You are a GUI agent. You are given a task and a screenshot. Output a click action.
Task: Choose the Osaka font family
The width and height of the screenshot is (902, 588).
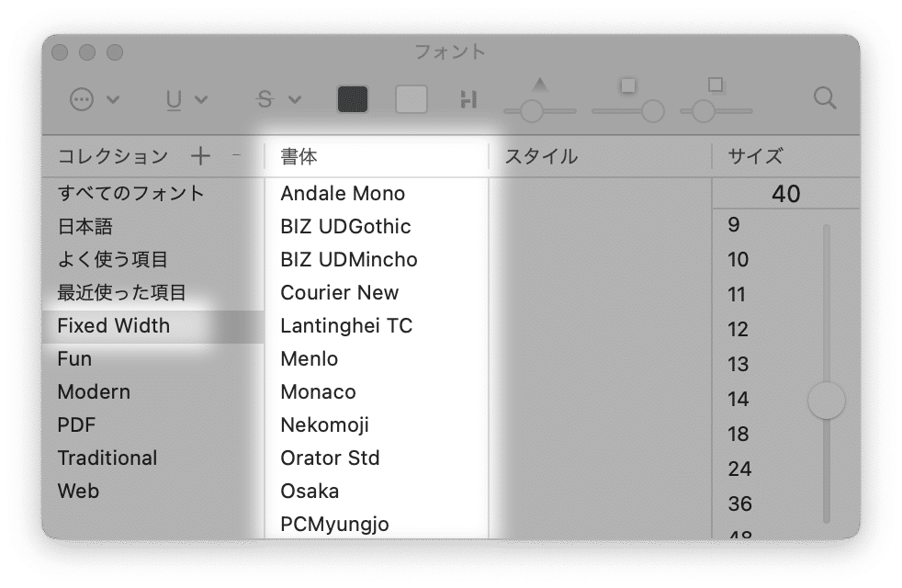(377, 492)
